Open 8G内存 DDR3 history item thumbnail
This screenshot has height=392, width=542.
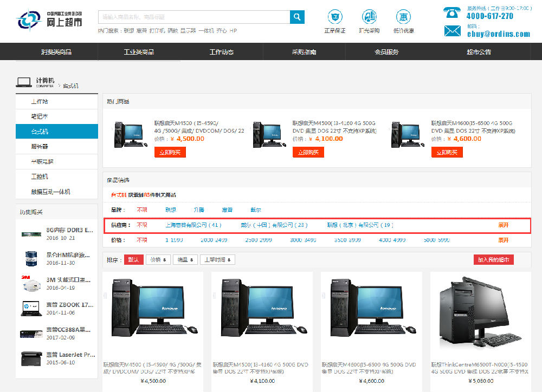point(31,234)
